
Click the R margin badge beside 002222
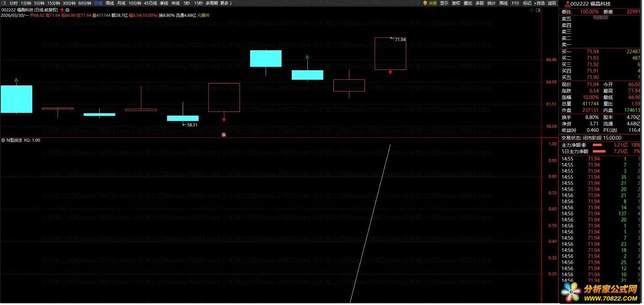coord(567,4)
